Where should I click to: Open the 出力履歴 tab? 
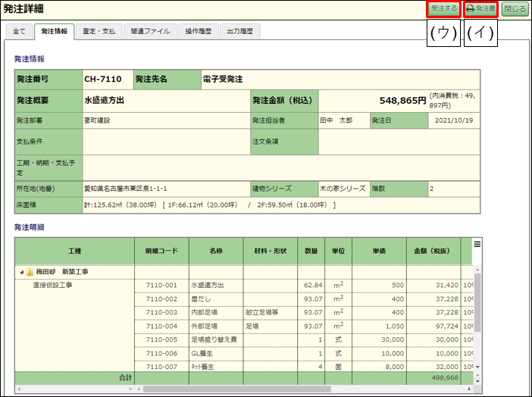[x=240, y=32]
